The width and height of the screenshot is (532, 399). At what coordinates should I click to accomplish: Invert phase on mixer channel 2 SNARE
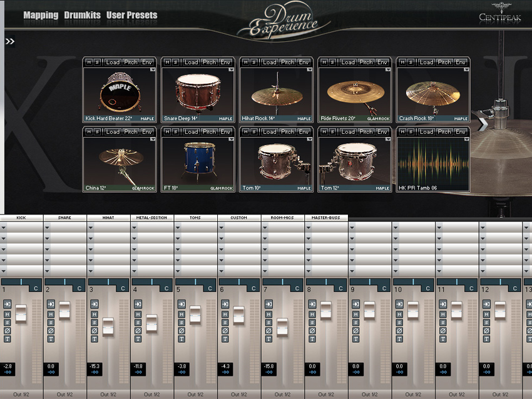(x=51, y=331)
